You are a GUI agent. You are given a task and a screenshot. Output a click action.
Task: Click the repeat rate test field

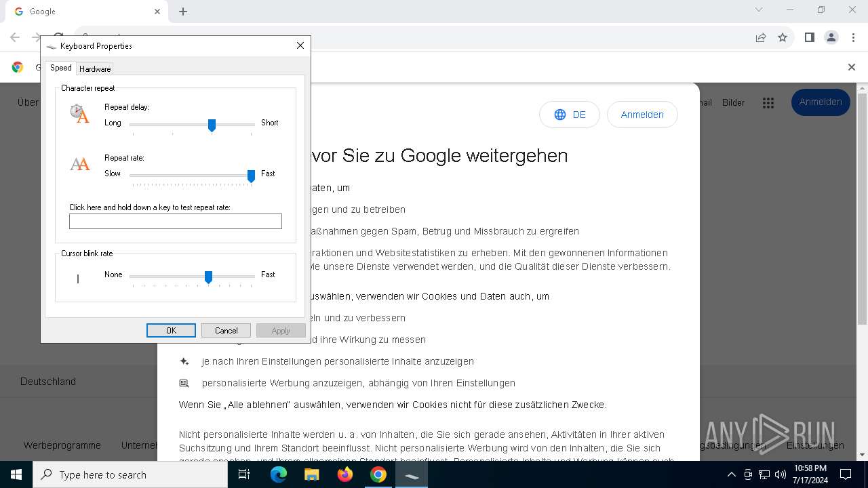176,221
